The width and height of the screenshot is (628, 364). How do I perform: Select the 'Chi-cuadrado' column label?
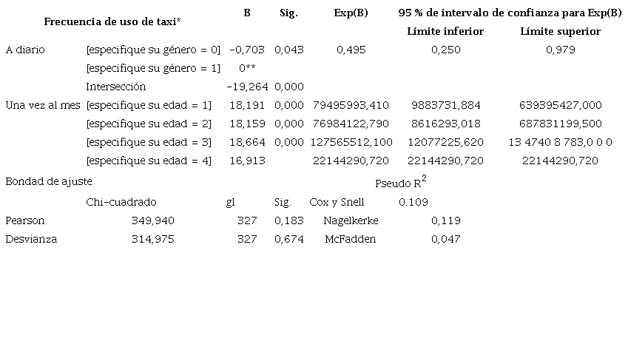coord(121,202)
